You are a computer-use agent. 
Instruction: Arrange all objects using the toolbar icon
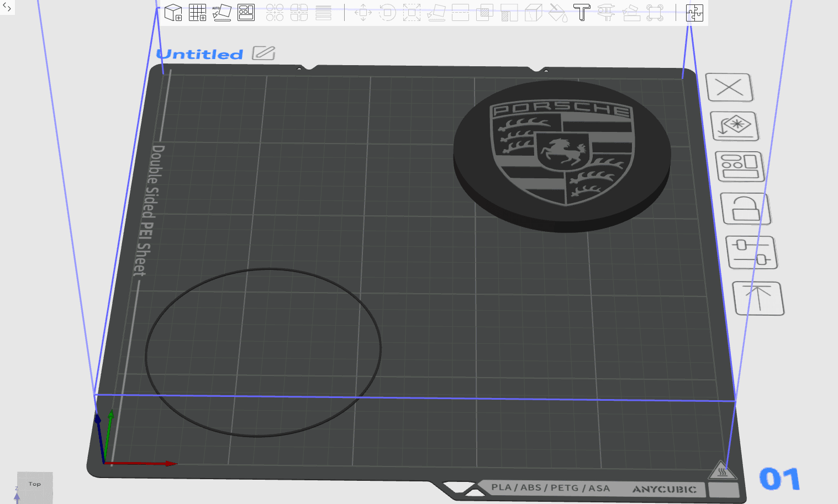246,12
